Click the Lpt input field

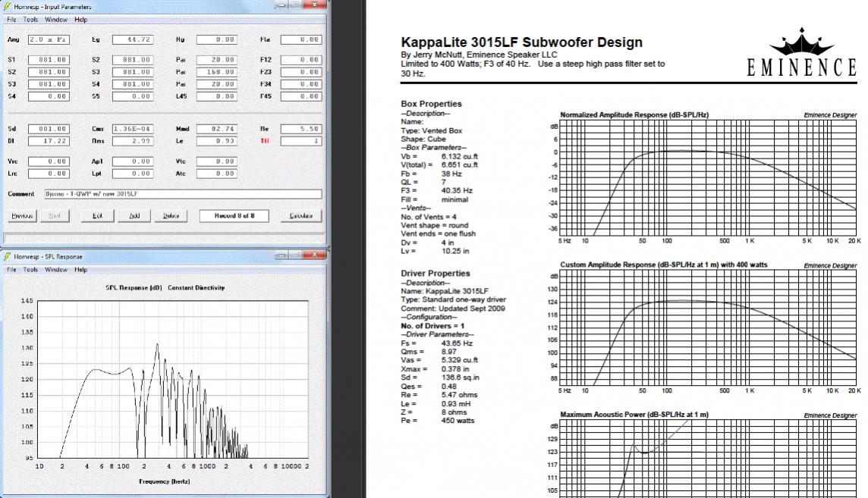133,174
